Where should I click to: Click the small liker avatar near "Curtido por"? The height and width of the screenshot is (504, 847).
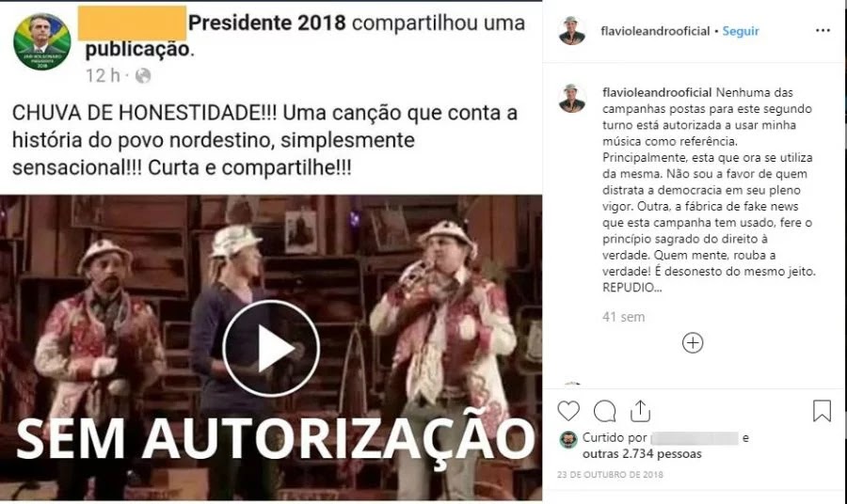pos(568,440)
